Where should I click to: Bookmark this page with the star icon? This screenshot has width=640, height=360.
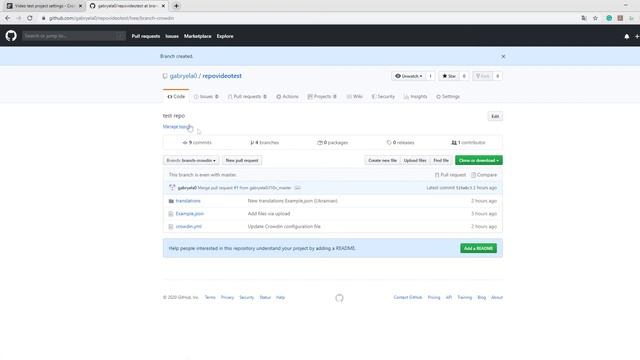(x=595, y=18)
